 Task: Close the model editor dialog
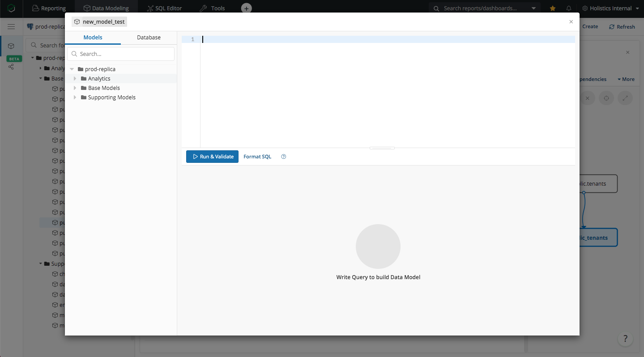click(x=571, y=21)
